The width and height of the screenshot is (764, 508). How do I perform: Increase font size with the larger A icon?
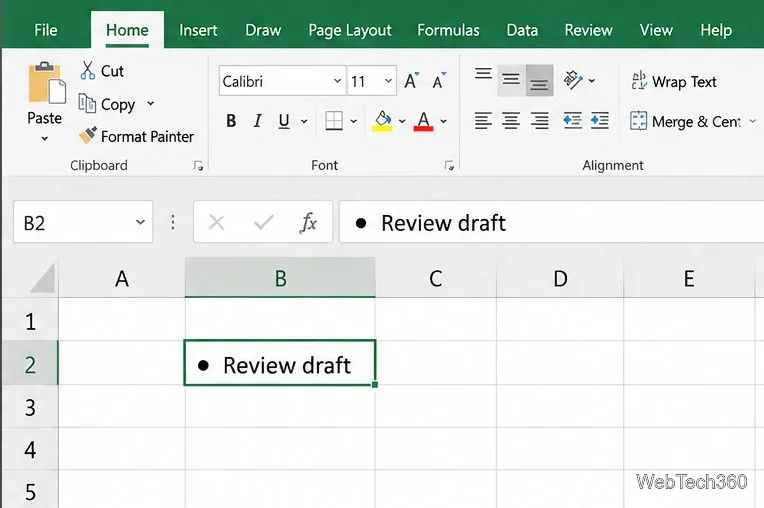pos(412,81)
